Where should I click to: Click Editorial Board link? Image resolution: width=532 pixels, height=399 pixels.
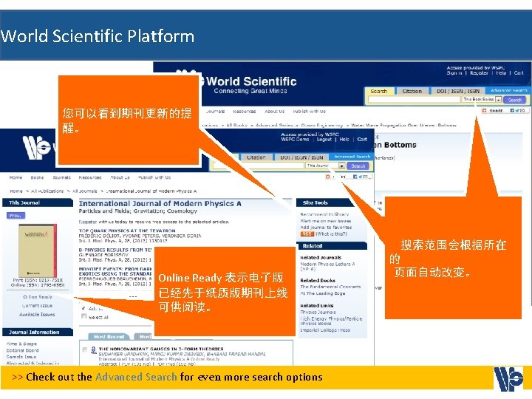[x=22, y=350]
